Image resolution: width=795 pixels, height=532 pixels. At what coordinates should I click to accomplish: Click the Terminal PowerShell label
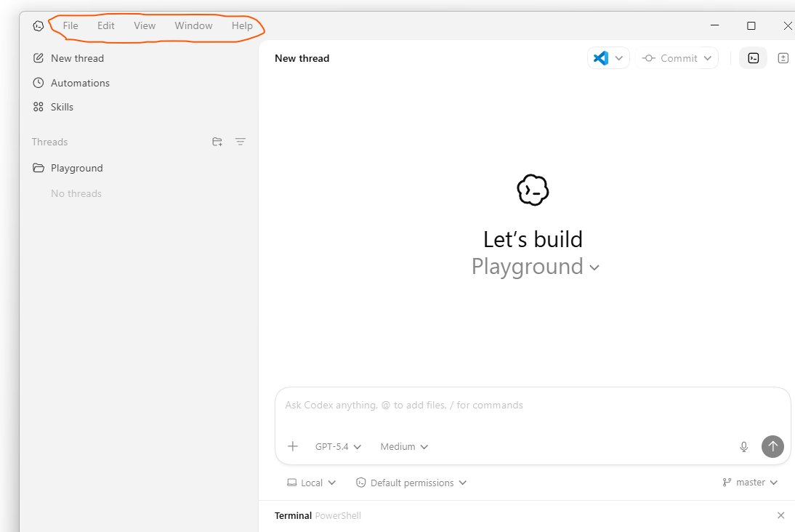[318, 516]
